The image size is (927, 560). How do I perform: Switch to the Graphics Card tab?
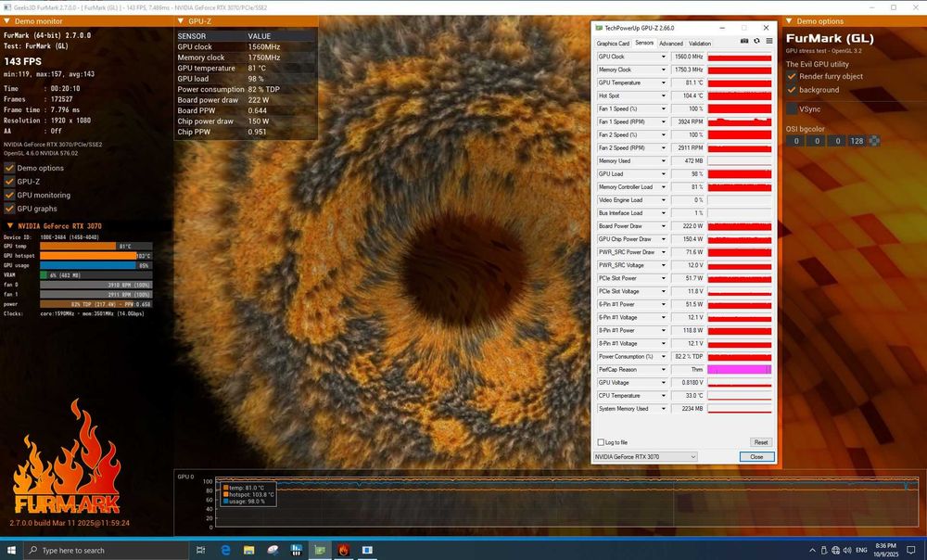click(613, 44)
